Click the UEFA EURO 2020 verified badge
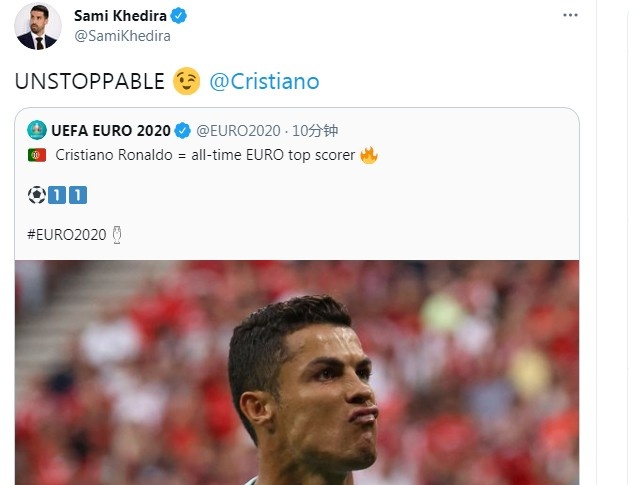 point(183,131)
